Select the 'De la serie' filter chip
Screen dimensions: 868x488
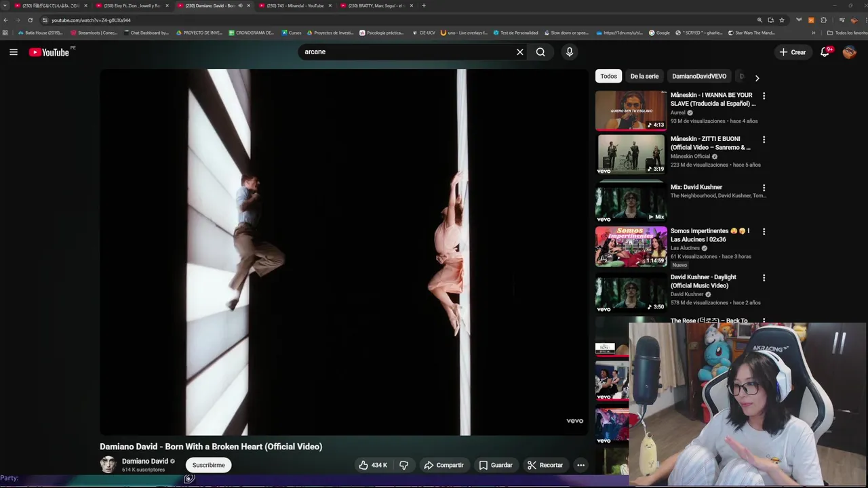[644, 77]
